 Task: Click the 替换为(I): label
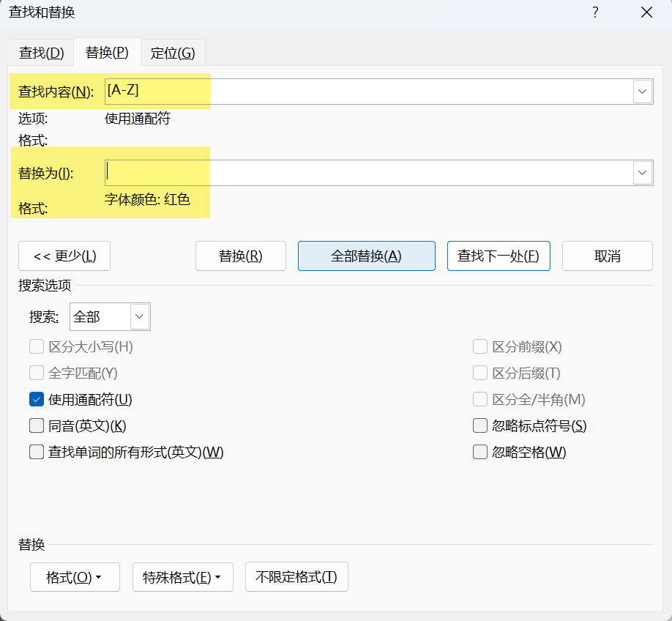pyautogui.click(x=46, y=174)
